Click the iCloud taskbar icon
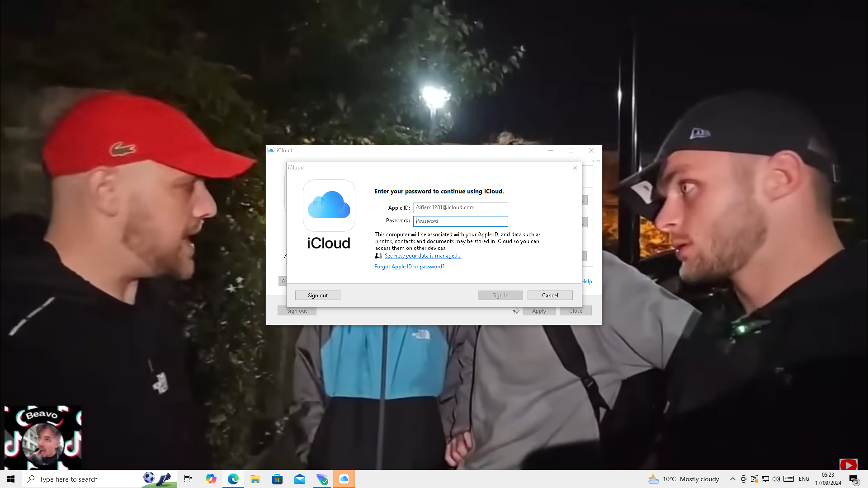The width and height of the screenshot is (868, 488). coord(344,479)
